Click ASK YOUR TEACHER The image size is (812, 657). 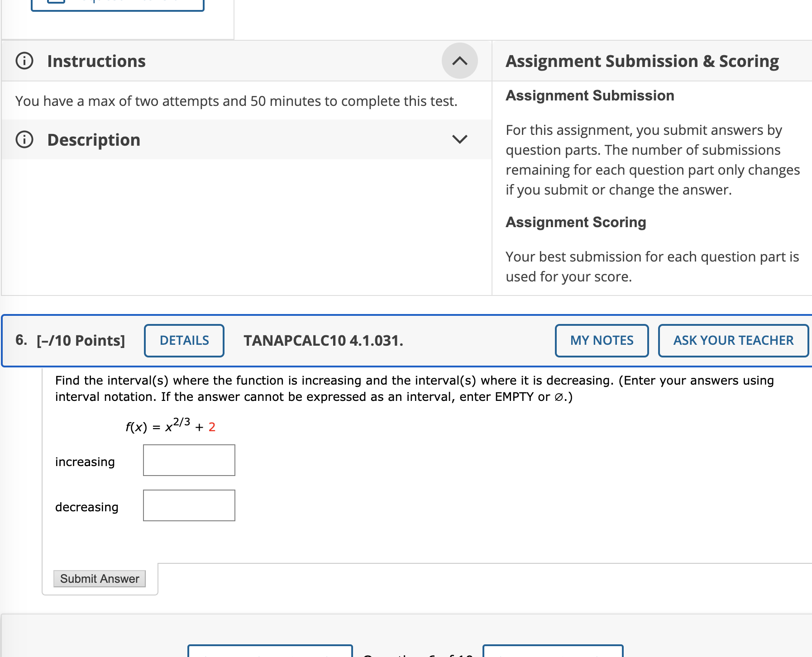(x=733, y=340)
